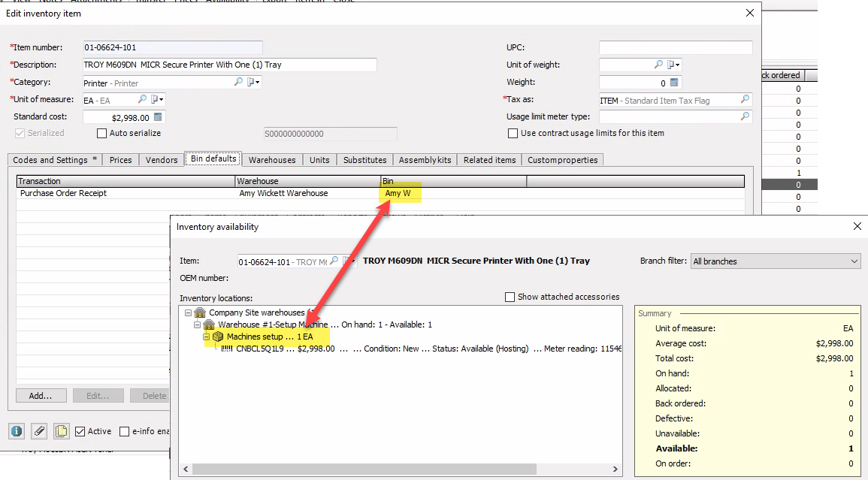Switch to the Custom properties tab
This screenshot has width=868, height=480.
pyautogui.click(x=562, y=160)
